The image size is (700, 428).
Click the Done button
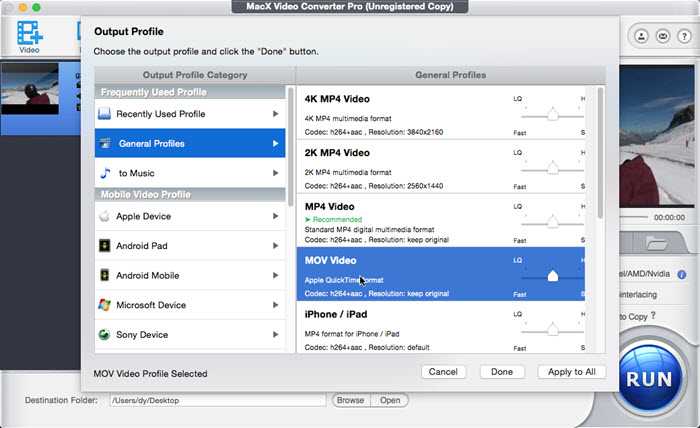(502, 372)
